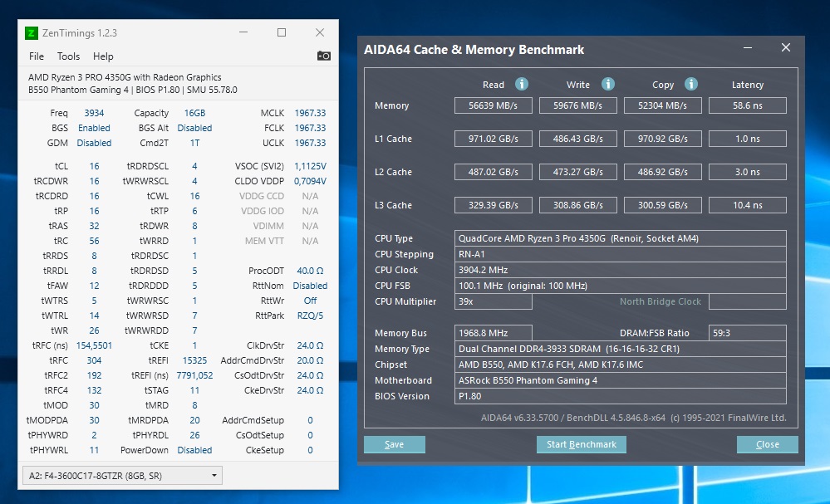Click the info icon next to Copy
The width and height of the screenshot is (830, 504).
690,84
